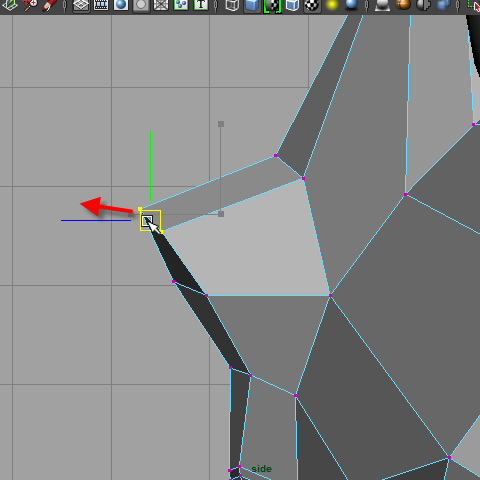Open the 2D pan/zoom magnifier tool
Viewport: 480px width, 480px height.
click(x=29, y=5)
